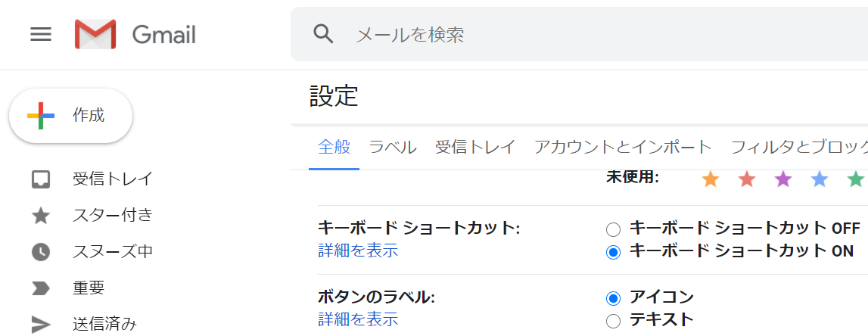Click the search magnifier icon
This screenshot has width=868, height=336.
click(x=323, y=34)
